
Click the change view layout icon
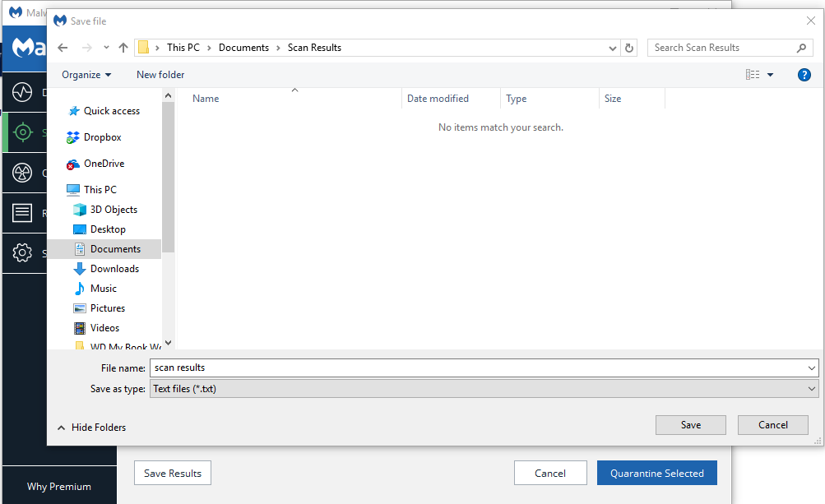(753, 75)
